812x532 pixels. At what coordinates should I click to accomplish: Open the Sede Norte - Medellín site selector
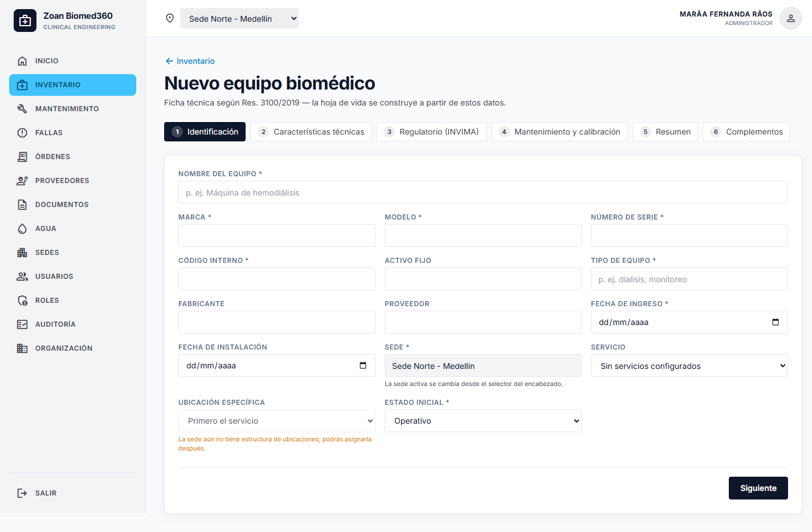pos(239,18)
